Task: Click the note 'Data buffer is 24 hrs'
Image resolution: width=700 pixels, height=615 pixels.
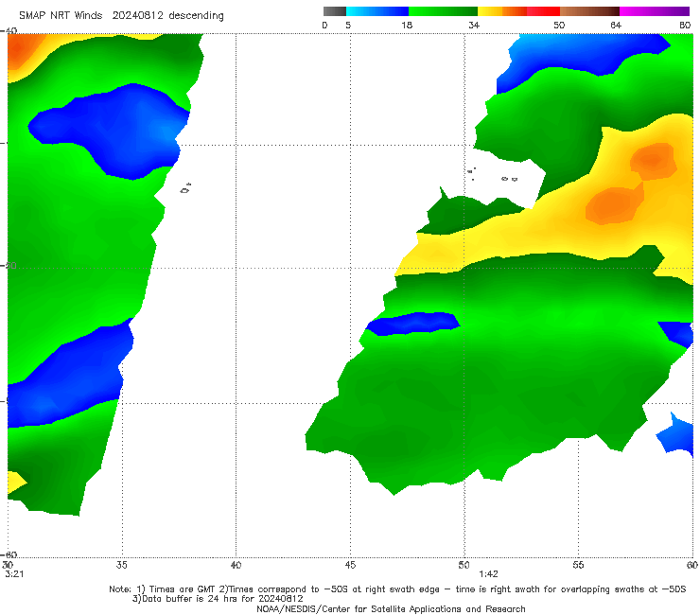Action: click(188, 599)
